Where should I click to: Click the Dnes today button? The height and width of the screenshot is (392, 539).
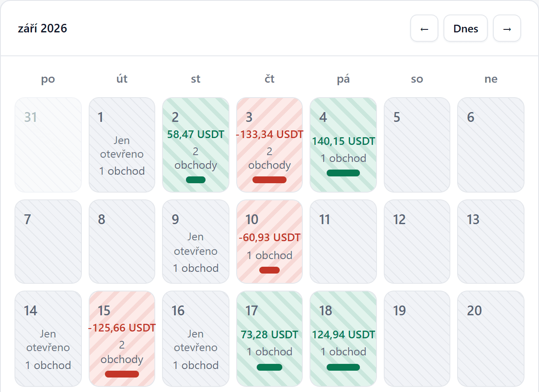(466, 28)
